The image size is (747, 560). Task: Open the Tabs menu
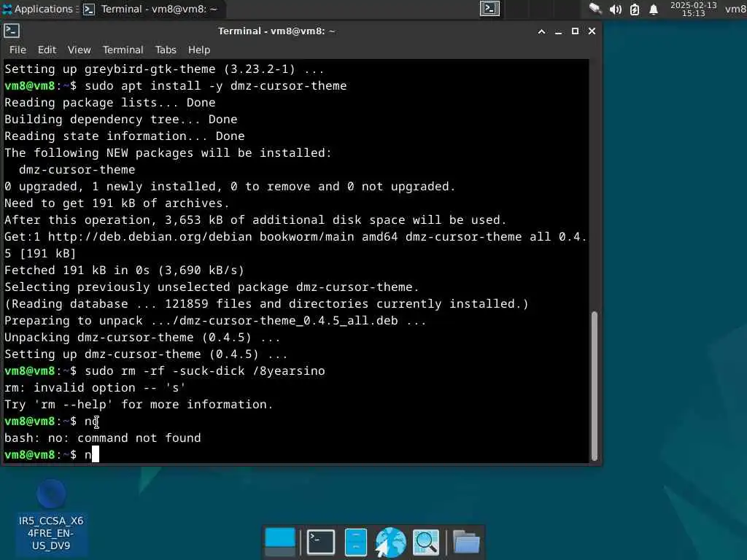tap(166, 50)
